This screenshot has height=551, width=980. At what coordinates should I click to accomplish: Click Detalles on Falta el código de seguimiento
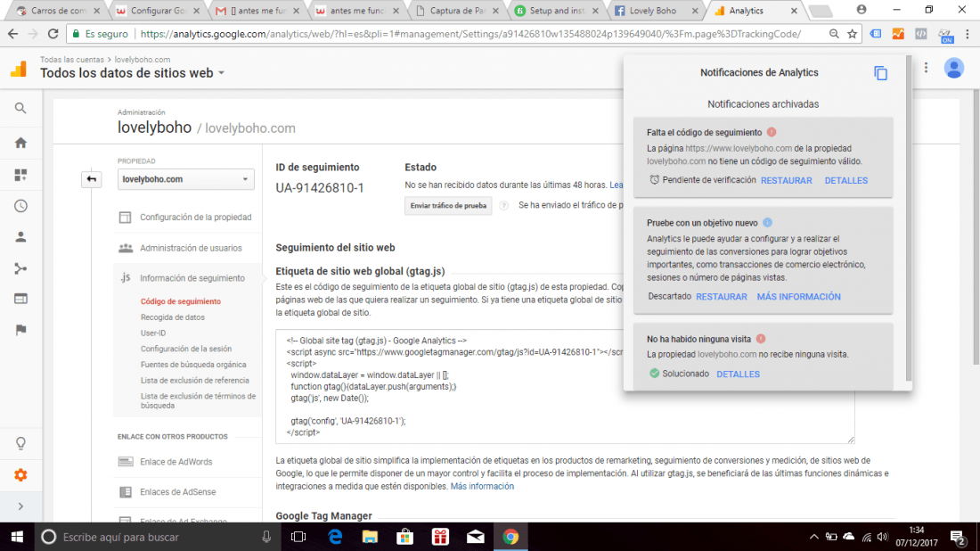(846, 181)
